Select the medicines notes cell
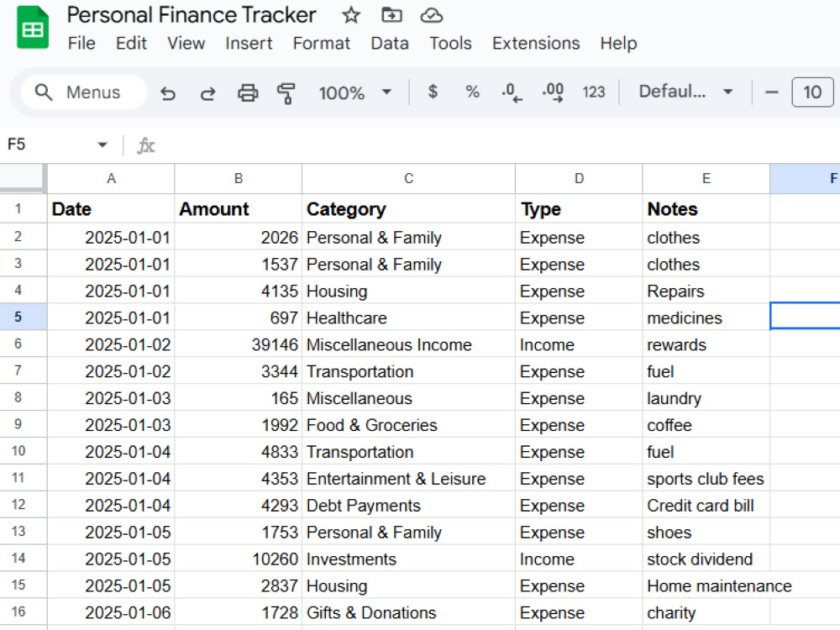The image size is (840, 630). coord(706,318)
